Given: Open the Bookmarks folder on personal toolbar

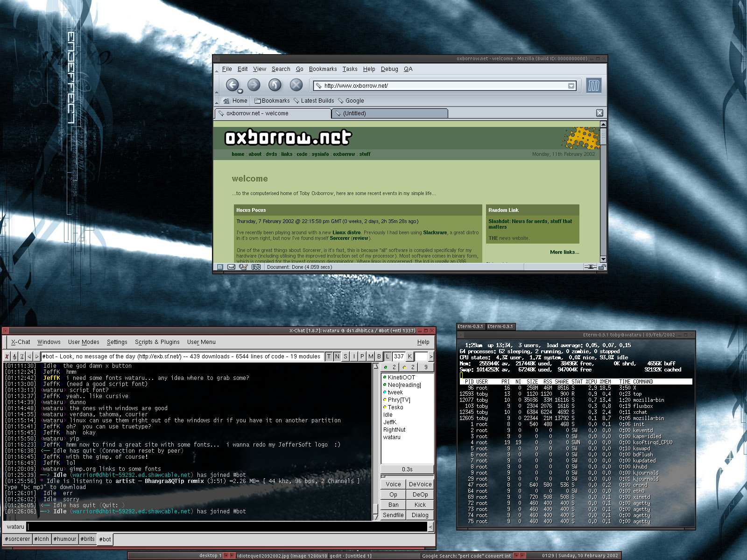Looking at the screenshot, I should coord(272,101).
